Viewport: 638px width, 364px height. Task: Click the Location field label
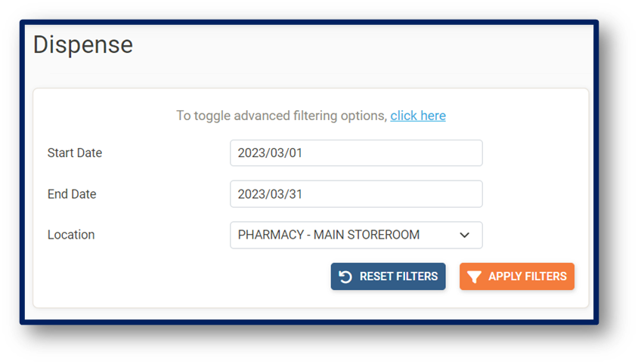click(x=71, y=235)
